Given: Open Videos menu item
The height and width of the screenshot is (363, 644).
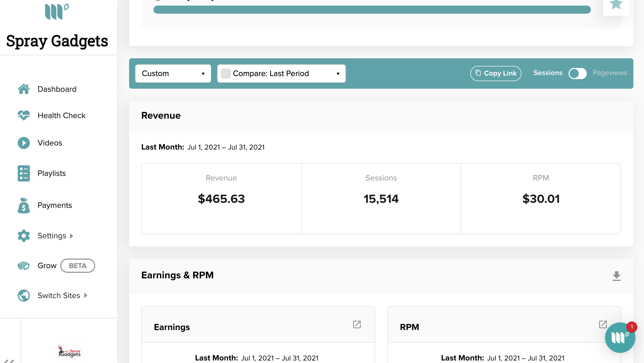Looking at the screenshot, I should (x=50, y=143).
